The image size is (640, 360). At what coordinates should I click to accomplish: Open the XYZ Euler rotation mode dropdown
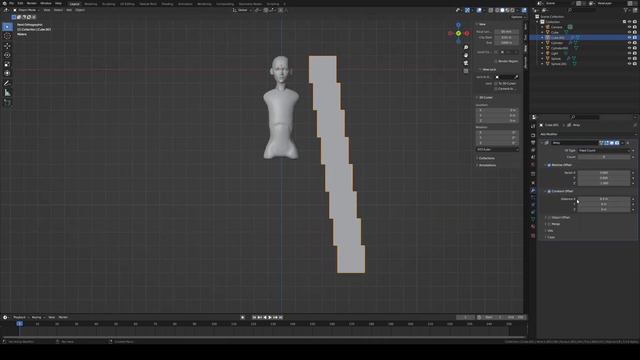(x=497, y=149)
